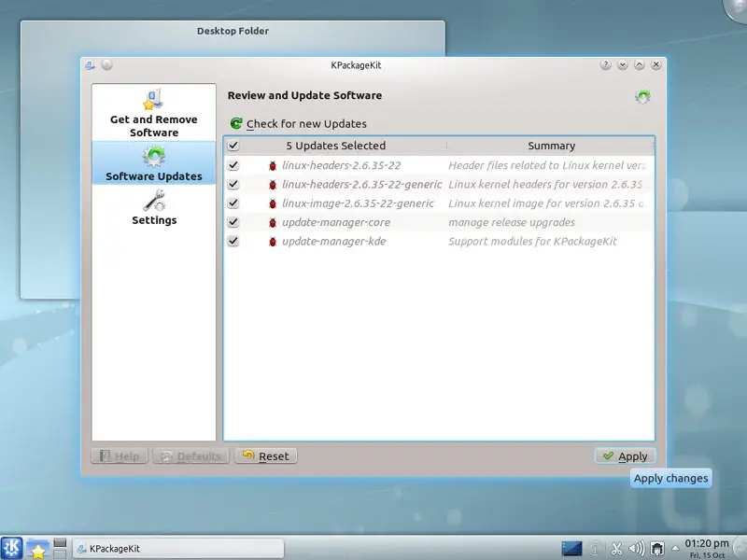
Task: Open the info notifications tray icon
Action: tap(595, 549)
